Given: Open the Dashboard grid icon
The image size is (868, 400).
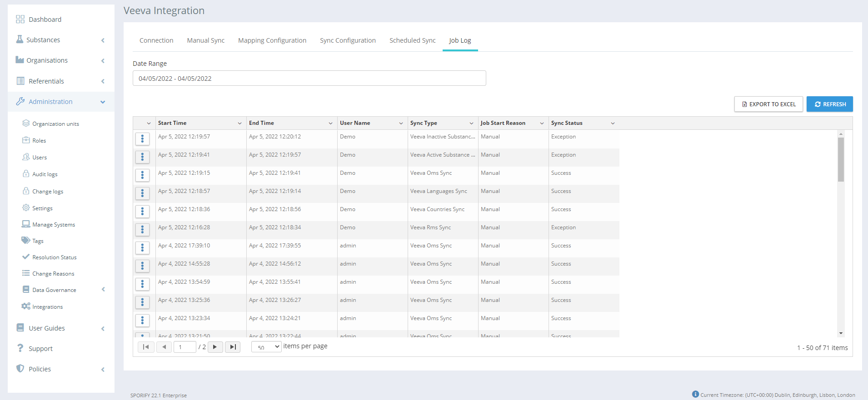Looking at the screenshot, I should click(x=20, y=19).
